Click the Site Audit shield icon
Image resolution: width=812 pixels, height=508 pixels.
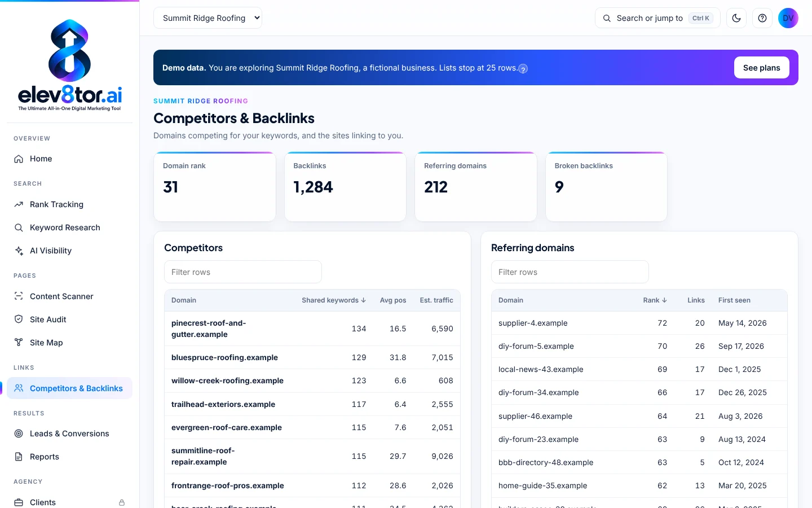tap(19, 319)
